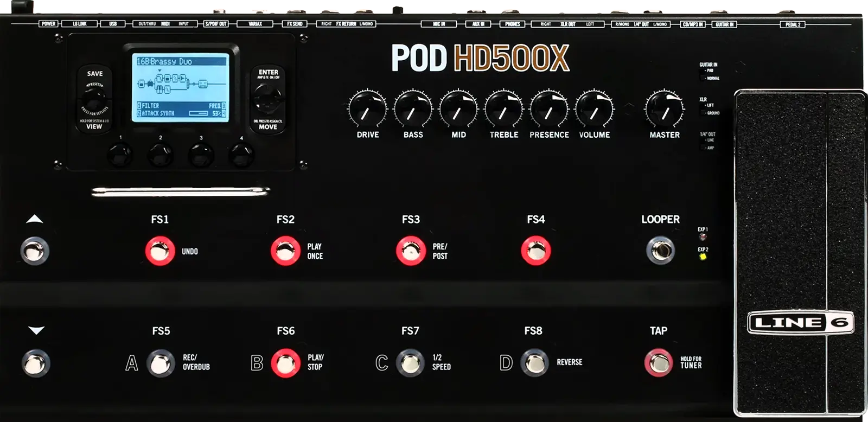Screen dimensions: 868x422
Task: Select the input block at signal chain start
Action: coord(142,84)
